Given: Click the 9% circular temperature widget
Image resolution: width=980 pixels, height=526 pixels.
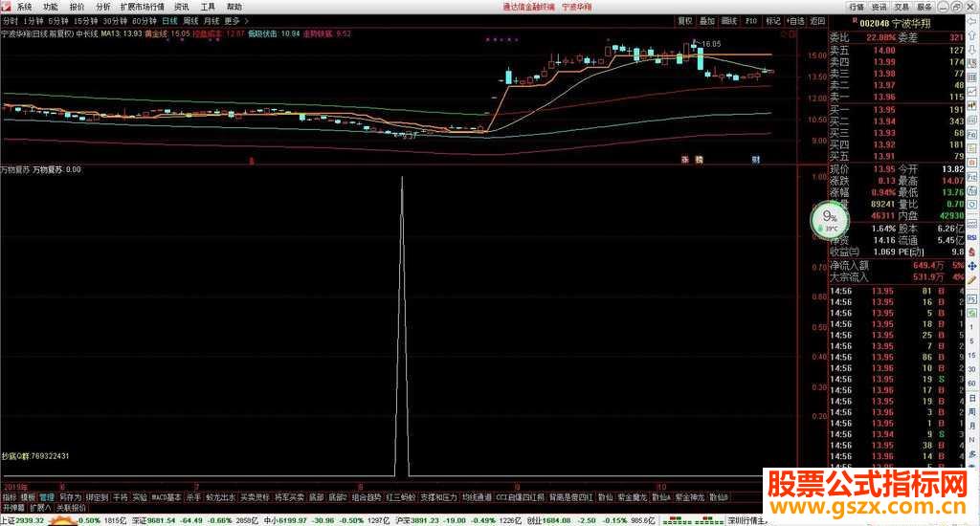Looking at the screenshot, I should pos(830,219).
